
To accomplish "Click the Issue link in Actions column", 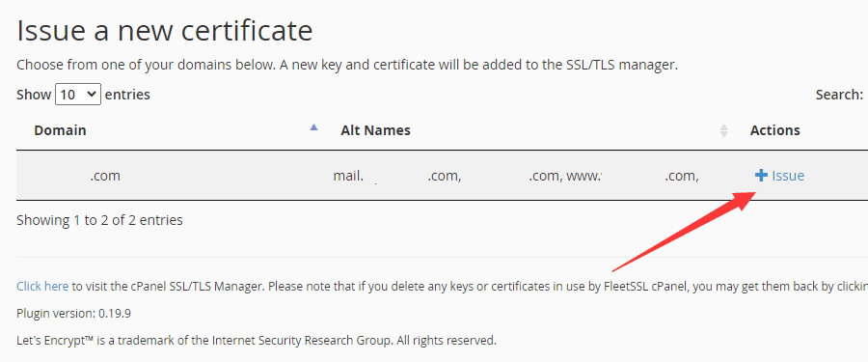I will coord(788,176).
